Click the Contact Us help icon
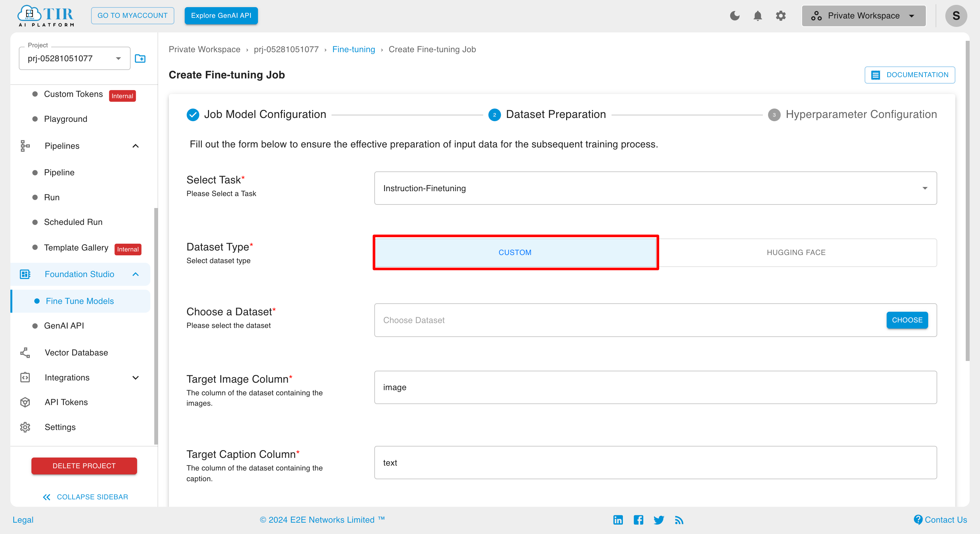980x534 pixels. pos(918,519)
